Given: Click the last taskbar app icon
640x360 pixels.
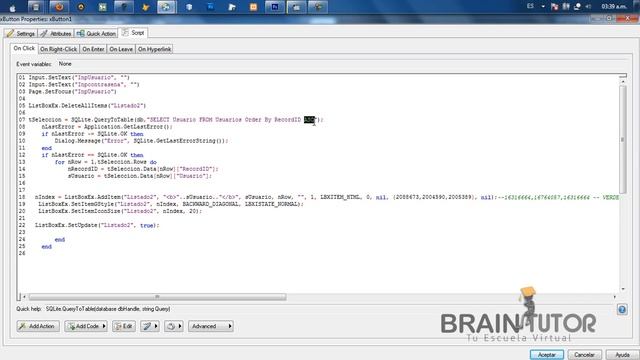Looking at the screenshot, I should pyautogui.click(x=318, y=7).
